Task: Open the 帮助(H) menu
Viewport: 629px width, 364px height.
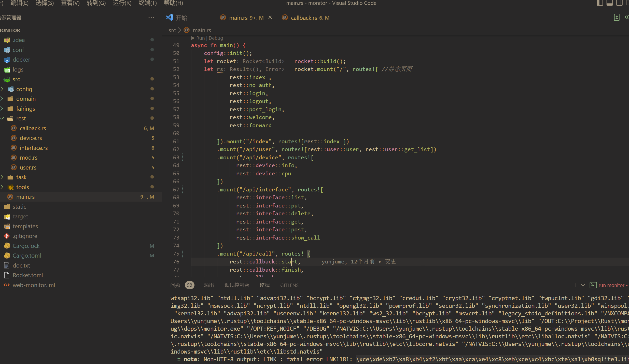Action: (173, 3)
